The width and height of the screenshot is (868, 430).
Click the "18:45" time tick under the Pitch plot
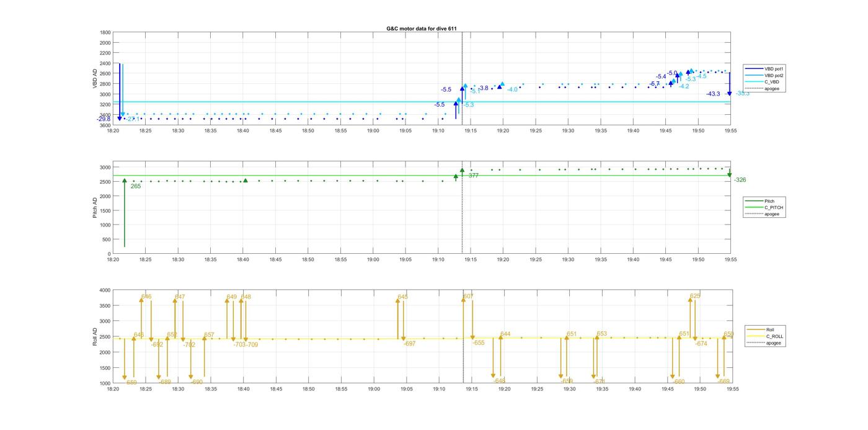276,260
